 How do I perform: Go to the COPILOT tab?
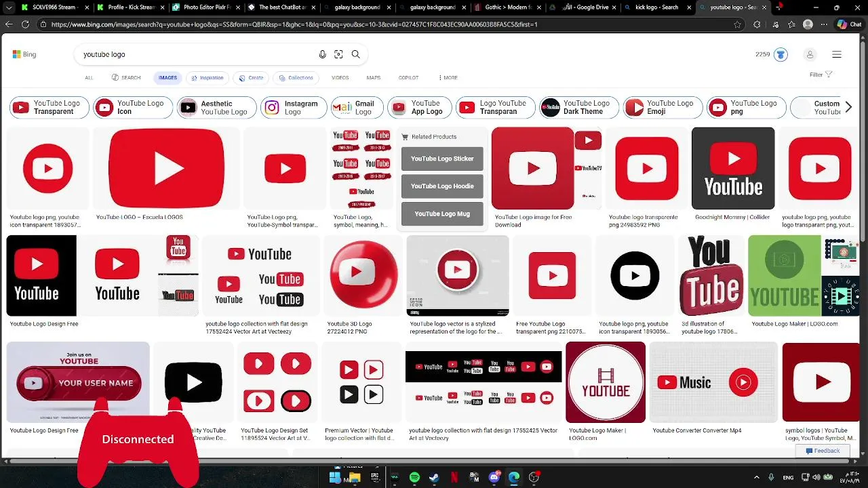pyautogui.click(x=408, y=78)
